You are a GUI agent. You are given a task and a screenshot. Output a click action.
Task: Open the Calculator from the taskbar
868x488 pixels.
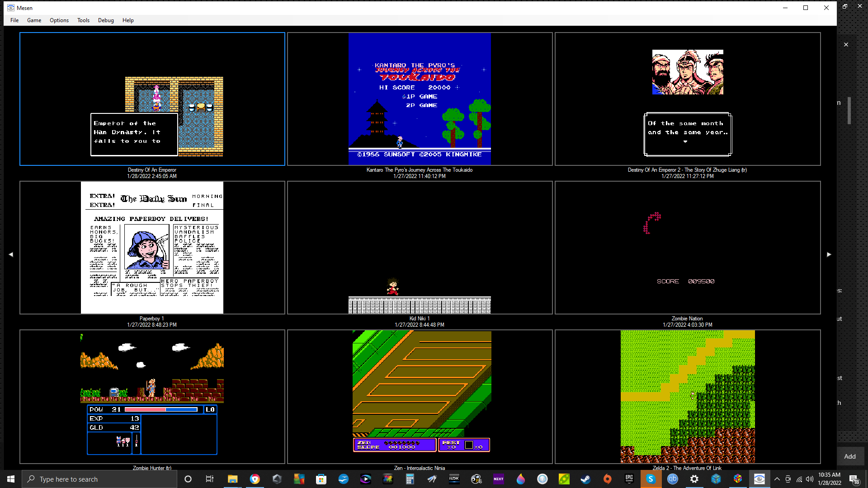410,479
